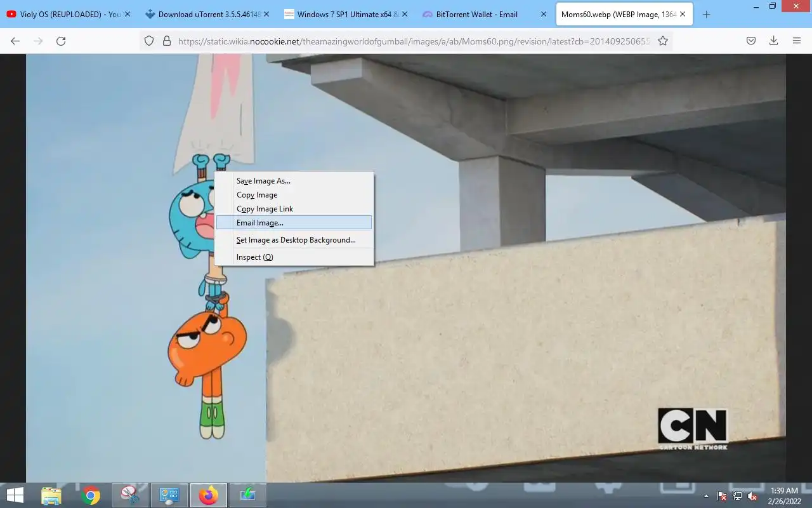Open File Explorer from the taskbar
812x508 pixels.
[x=51, y=495]
